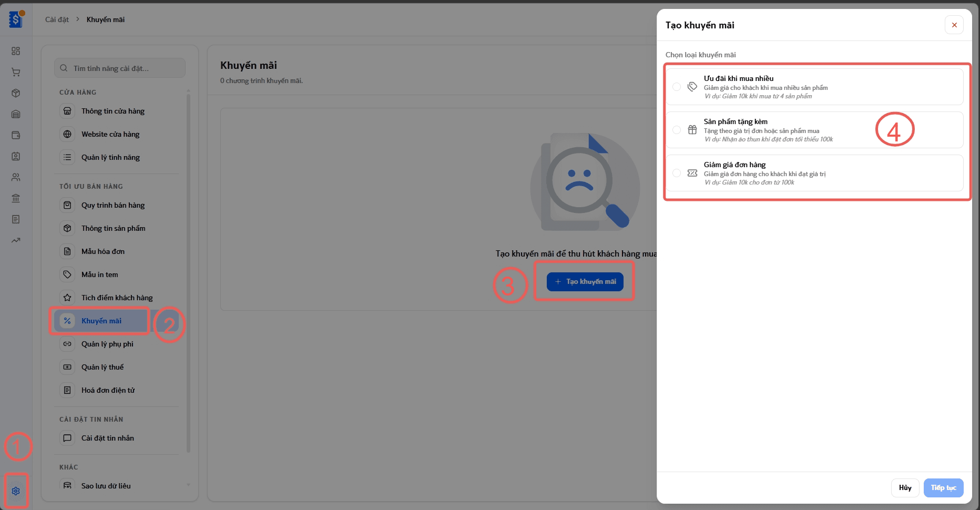Focus the Tìm tính năng cài đặt search field
980x510 pixels.
[120, 68]
